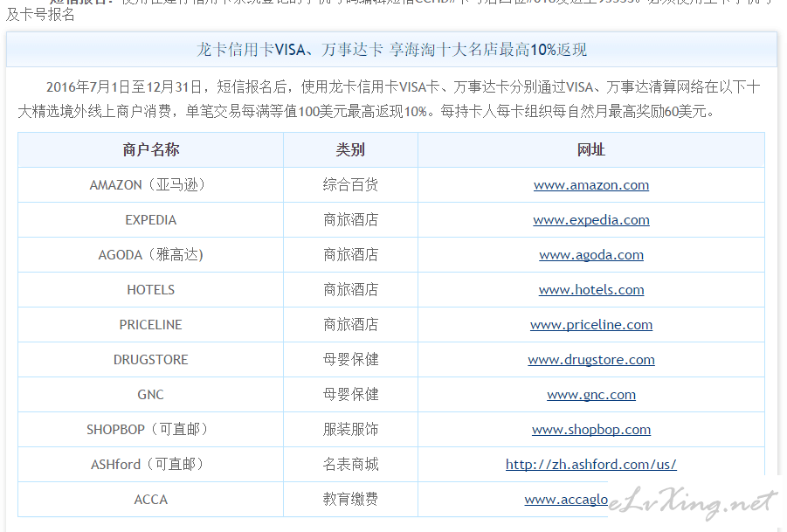Visit the www.agoda.com link
This screenshot has width=787, height=532.
590,255
